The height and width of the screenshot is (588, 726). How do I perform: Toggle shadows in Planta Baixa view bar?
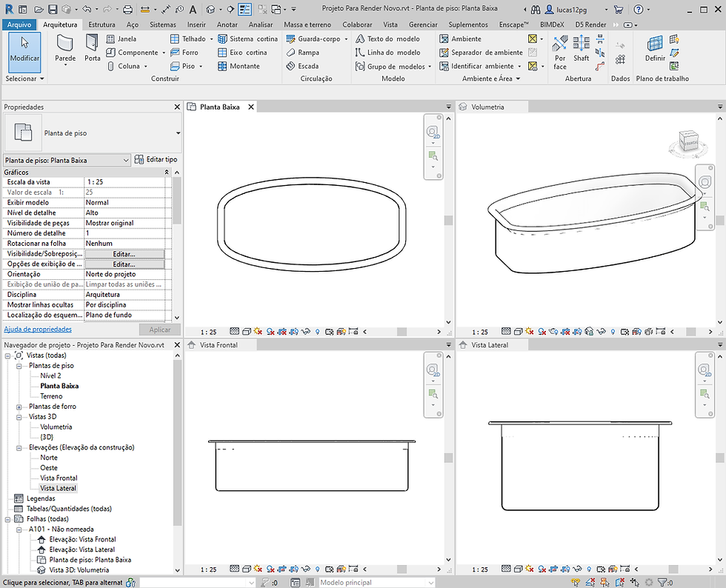[270, 332]
